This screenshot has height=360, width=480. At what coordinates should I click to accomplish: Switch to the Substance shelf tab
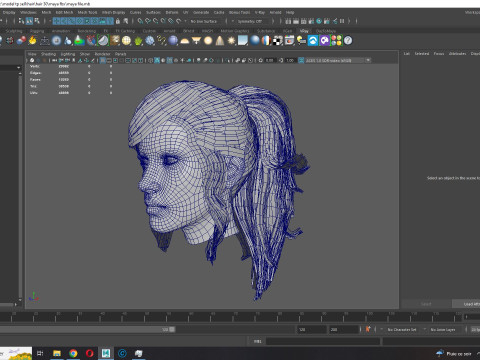coord(266,31)
